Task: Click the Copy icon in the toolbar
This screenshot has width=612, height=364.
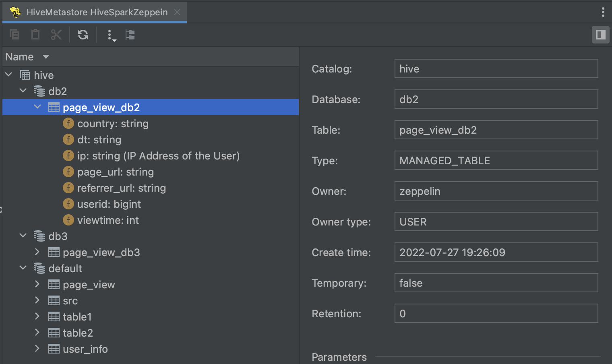Action: pos(15,35)
